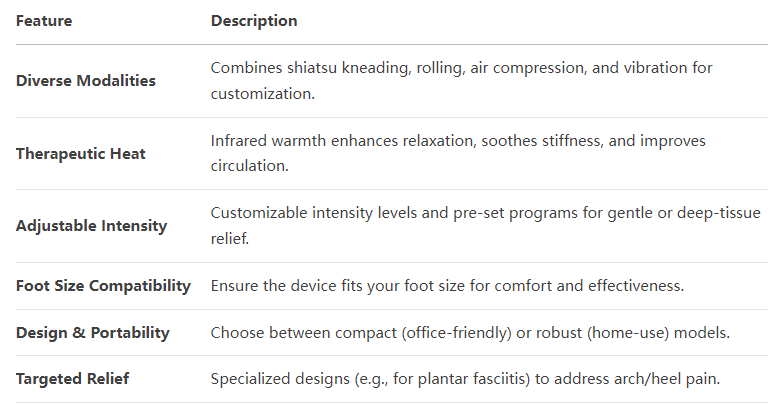Screen dimensions: 772x405
Task: Click the Design & Portability label
Action: tap(93, 333)
